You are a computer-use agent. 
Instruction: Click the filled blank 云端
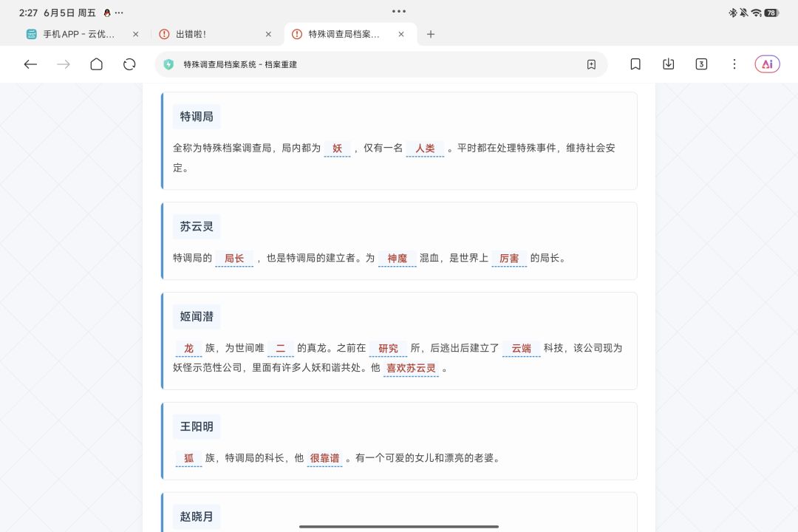[x=522, y=348]
